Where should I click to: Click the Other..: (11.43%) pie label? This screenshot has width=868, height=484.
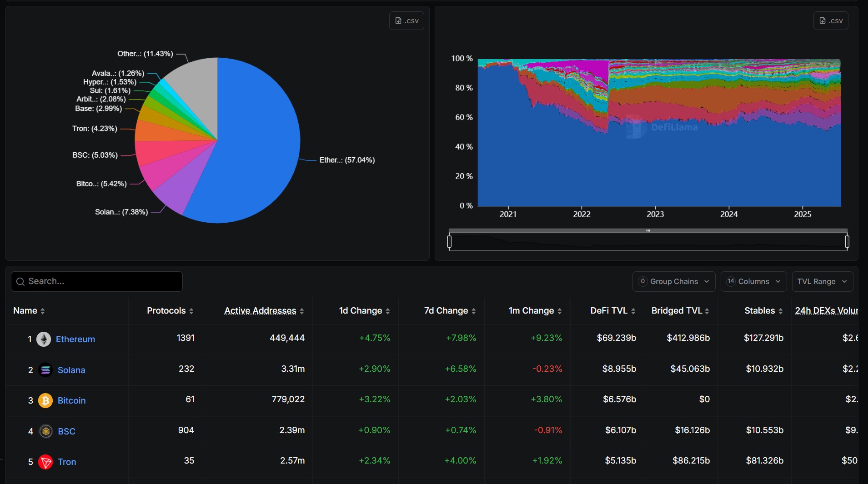point(145,54)
